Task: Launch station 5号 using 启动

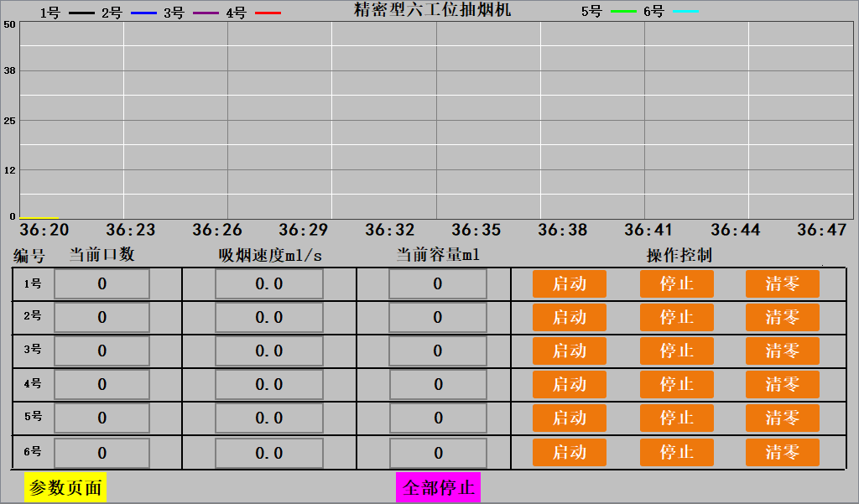Action: (x=570, y=418)
